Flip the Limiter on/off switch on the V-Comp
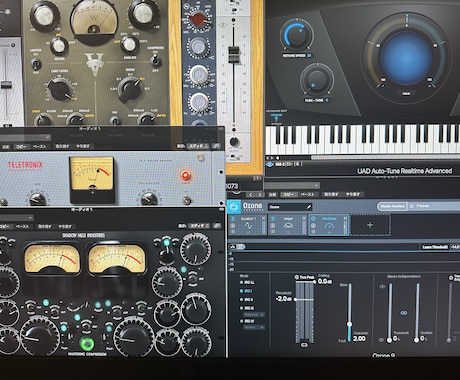The width and height of the screenshot is (460, 380). pos(35,63)
